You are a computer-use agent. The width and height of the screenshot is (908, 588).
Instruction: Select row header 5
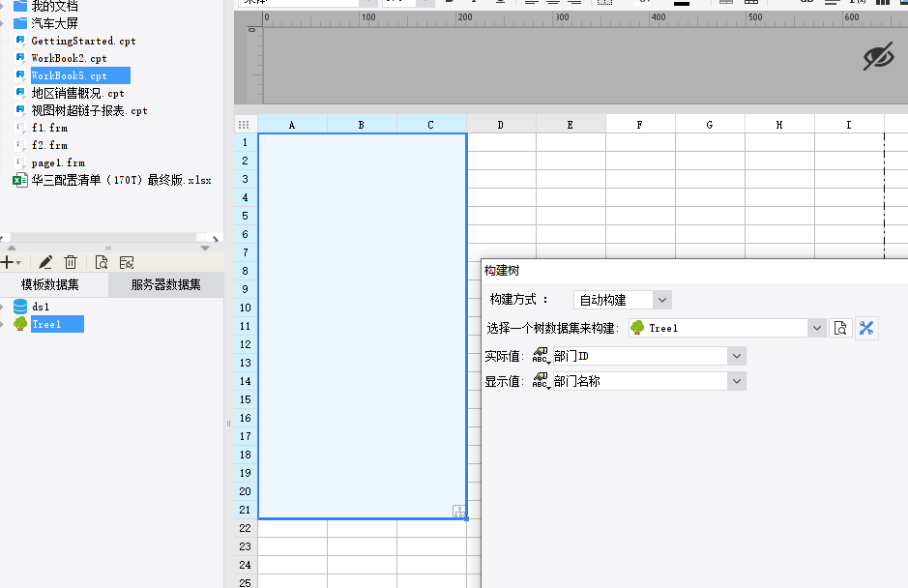pos(246,216)
